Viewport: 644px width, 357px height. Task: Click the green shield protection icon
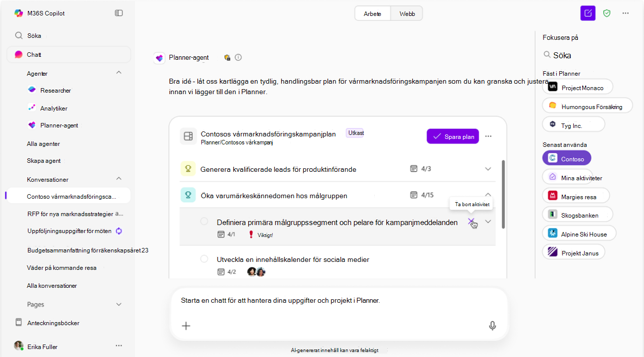(607, 13)
